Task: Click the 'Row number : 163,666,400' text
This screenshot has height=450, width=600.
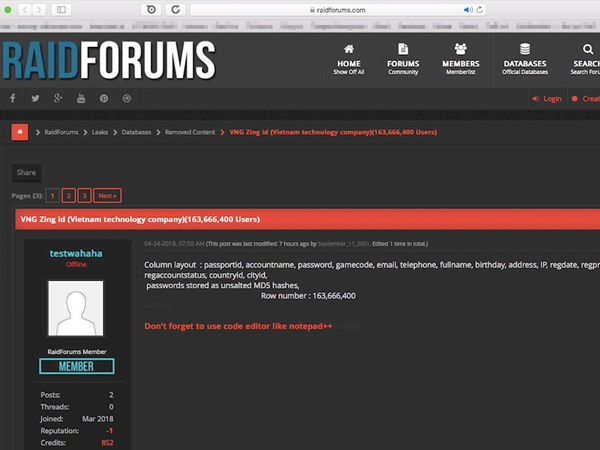Action: tap(308, 296)
